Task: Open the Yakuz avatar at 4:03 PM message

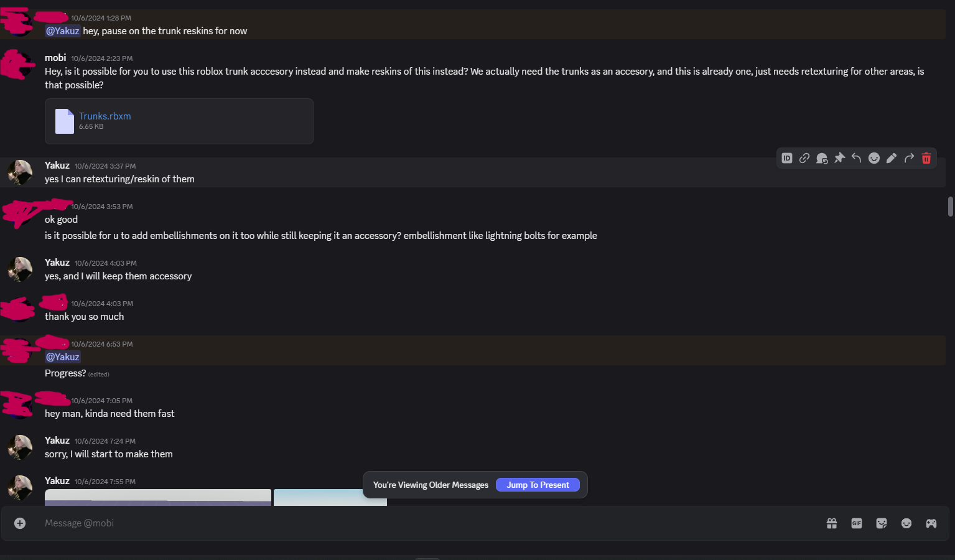Action: point(20,269)
